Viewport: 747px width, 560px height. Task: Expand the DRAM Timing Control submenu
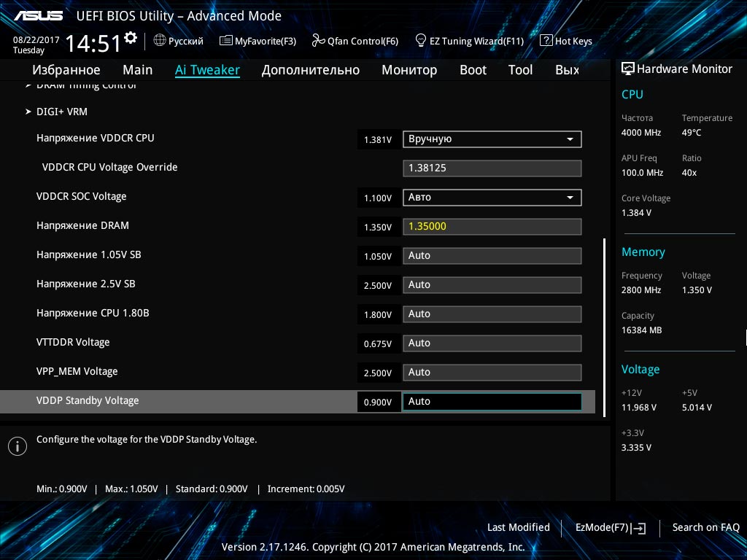86,86
